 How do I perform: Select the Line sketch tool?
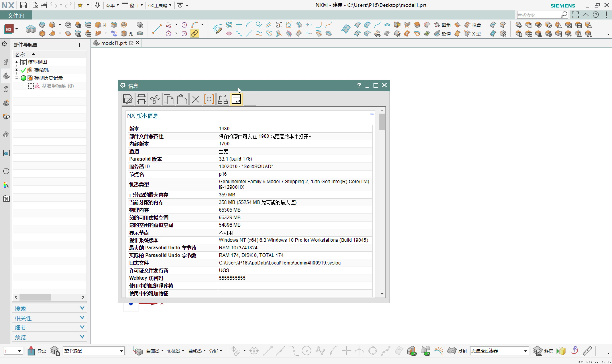pyautogui.click(x=157, y=29)
